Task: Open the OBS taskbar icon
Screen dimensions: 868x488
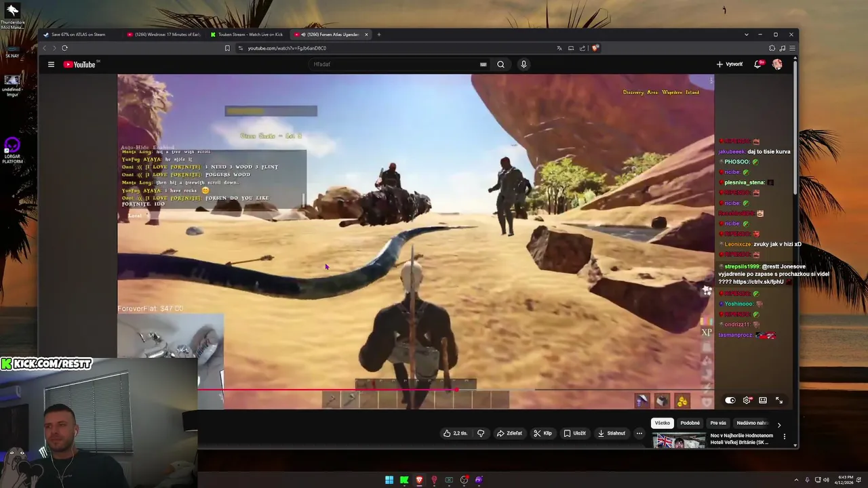Action: click(464, 480)
